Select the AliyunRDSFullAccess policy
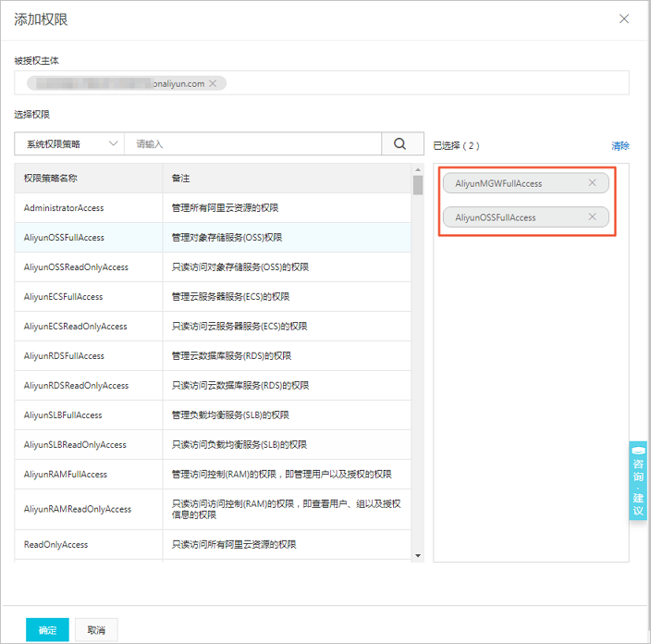The image size is (651, 644). (x=213, y=356)
